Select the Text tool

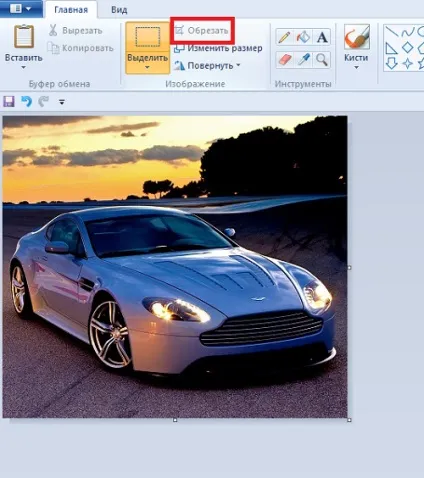tap(322, 37)
